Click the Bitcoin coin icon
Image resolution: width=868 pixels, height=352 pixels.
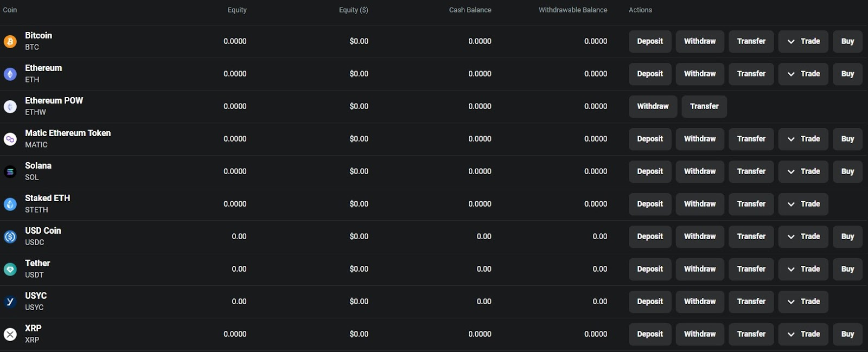[10, 41]
